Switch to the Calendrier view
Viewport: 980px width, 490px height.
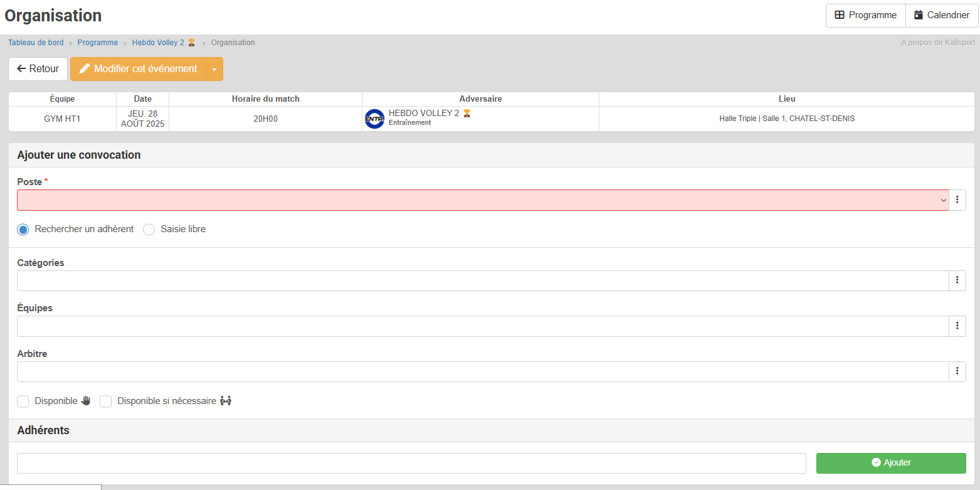pyautogui.click(x=942, y=15)
